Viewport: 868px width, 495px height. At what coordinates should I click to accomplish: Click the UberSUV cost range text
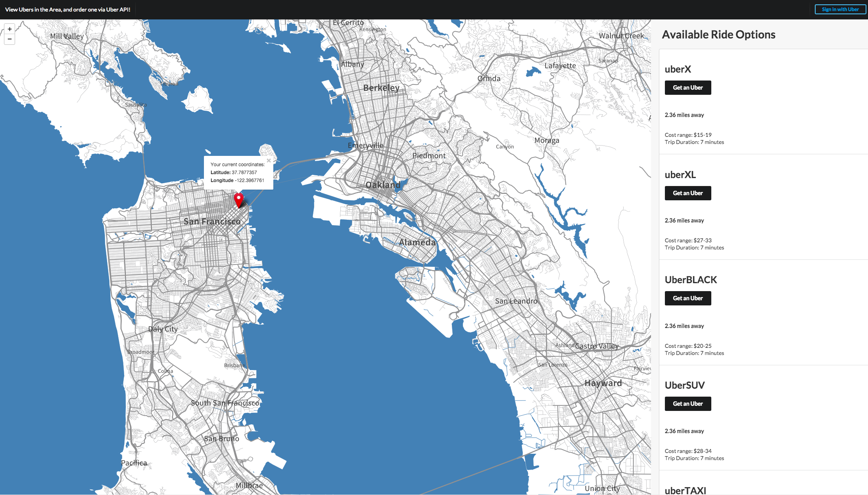(688, 451)
